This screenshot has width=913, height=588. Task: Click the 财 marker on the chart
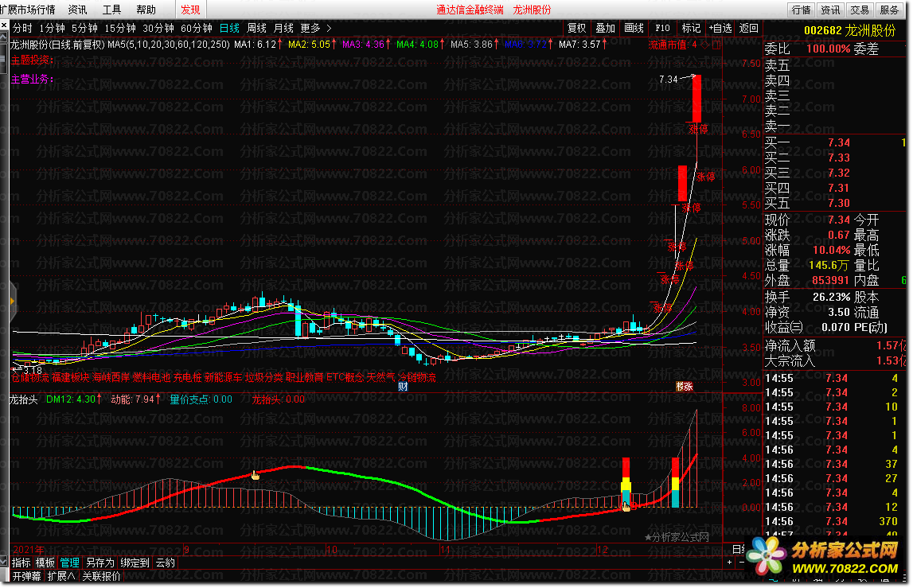(403, 386)
